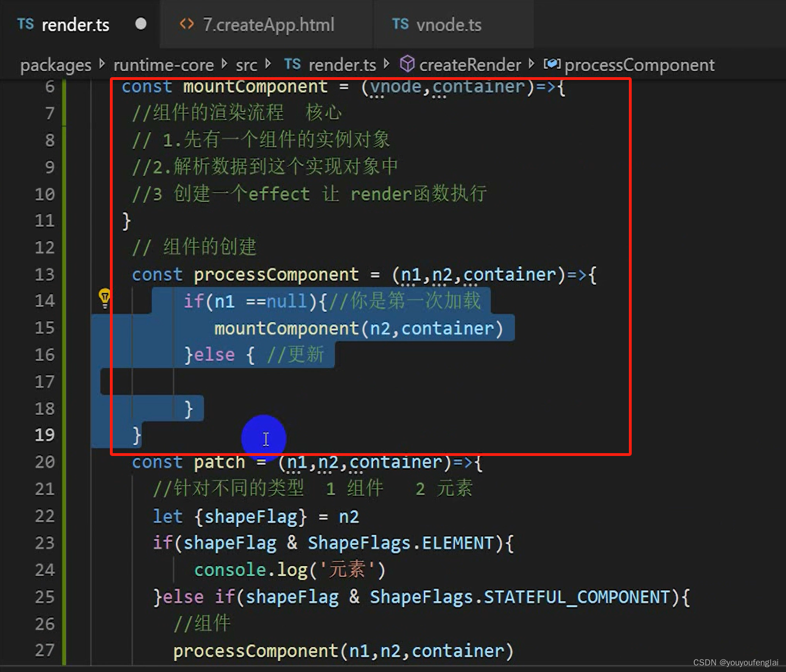Viewport: 786px width, 672px height.
Task: Click the closing brace on line 18
Action: click(x=188, y=409)
